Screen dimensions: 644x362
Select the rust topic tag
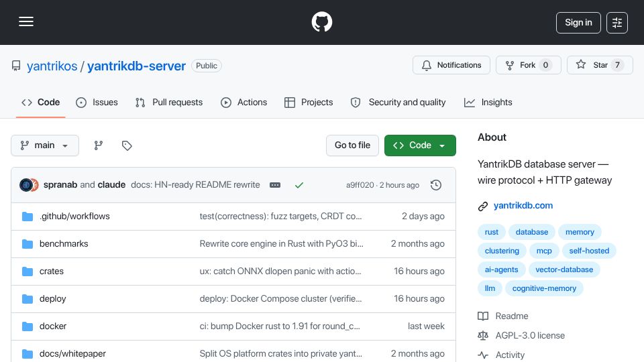click(491, 233)
